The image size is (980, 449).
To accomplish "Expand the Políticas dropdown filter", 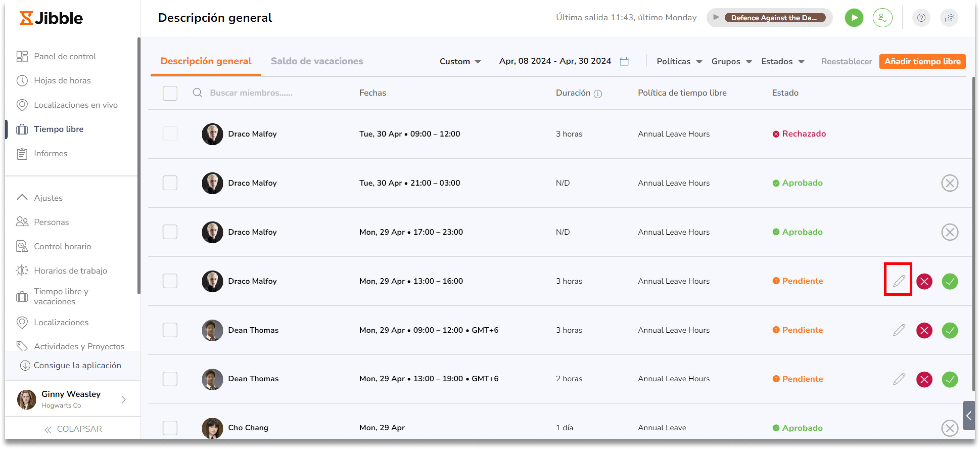I will (678, 61).
